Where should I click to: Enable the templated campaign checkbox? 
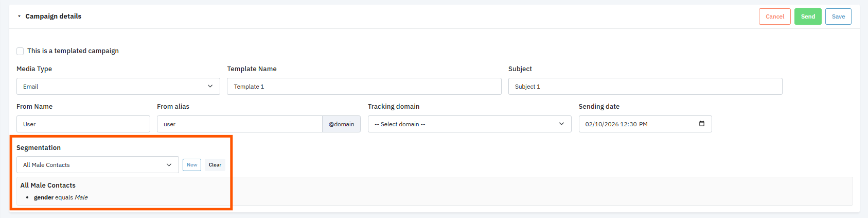(x=20, y=51)
